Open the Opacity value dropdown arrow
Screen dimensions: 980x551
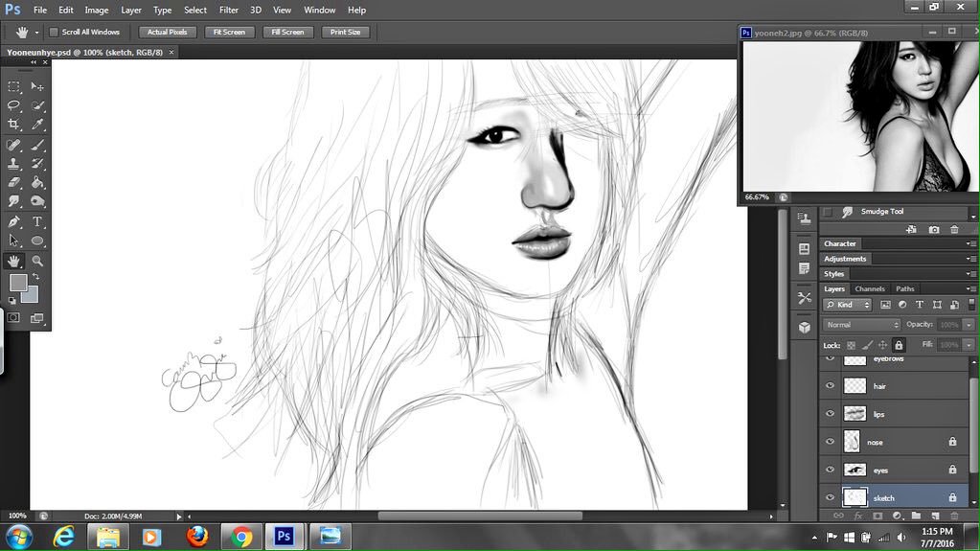[969, 325]
